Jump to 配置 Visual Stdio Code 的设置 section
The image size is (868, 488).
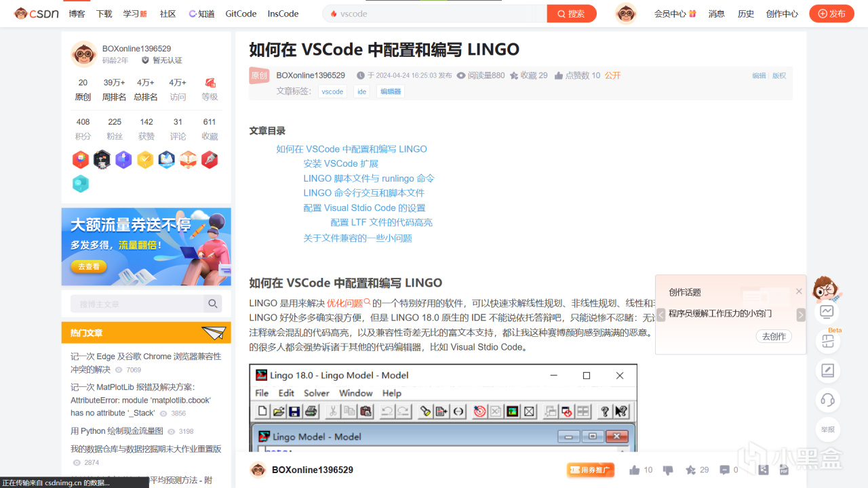click(x=364, y=208)
